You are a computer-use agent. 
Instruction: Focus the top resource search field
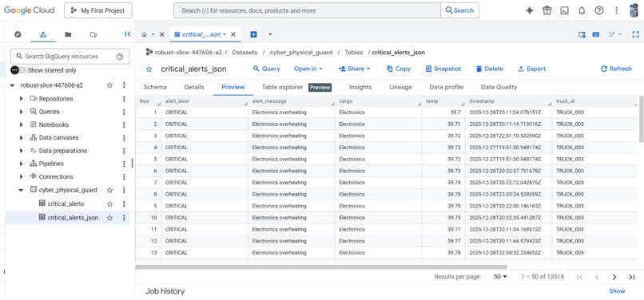(307, 10)
